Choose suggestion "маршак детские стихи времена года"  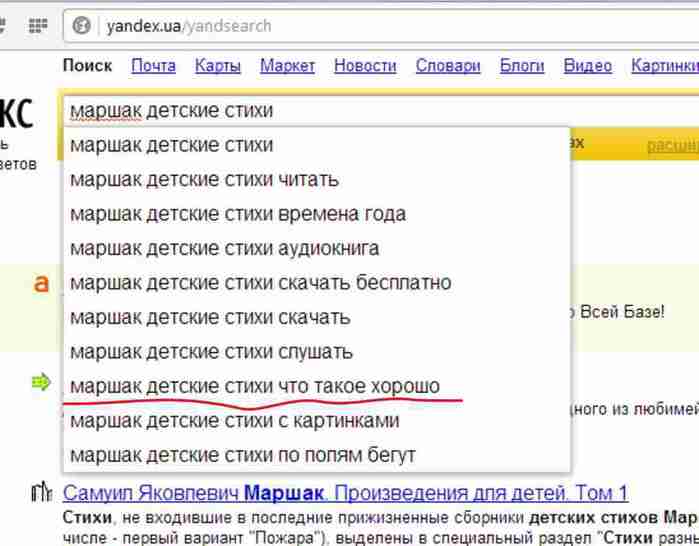click(317, 214)
